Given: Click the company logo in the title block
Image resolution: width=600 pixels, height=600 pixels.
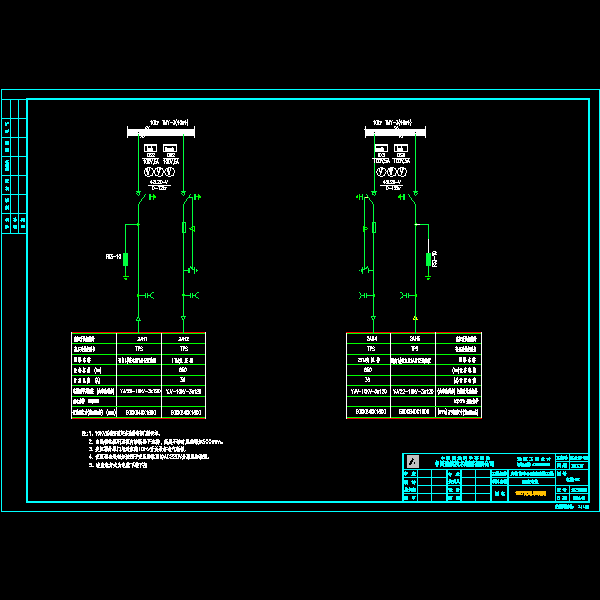Looking at the screenshot, I should 412,461.
